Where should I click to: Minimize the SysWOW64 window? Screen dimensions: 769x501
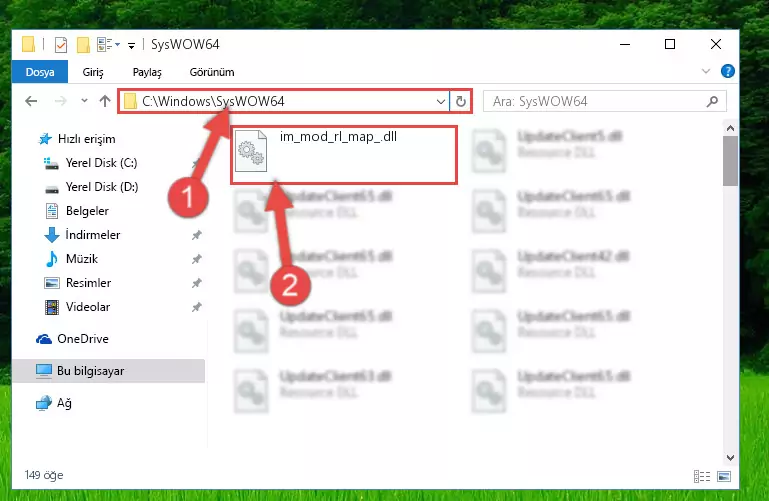click(x=625, y=45)
